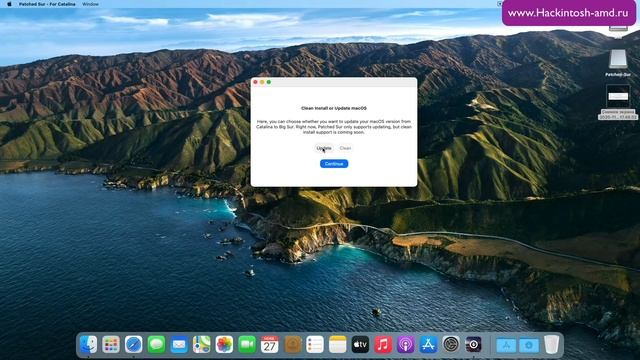Click the blue Continue button
The image size is (640, 360).
pos(334,164)
